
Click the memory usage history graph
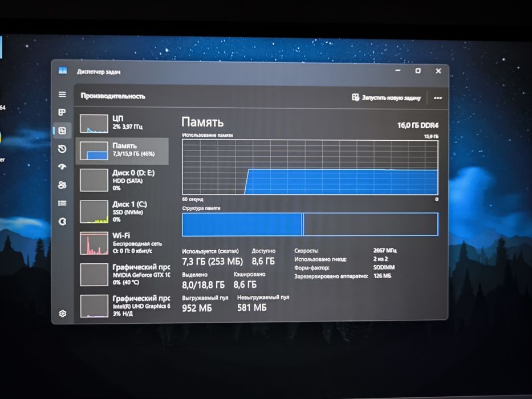(x=310, y=167)
